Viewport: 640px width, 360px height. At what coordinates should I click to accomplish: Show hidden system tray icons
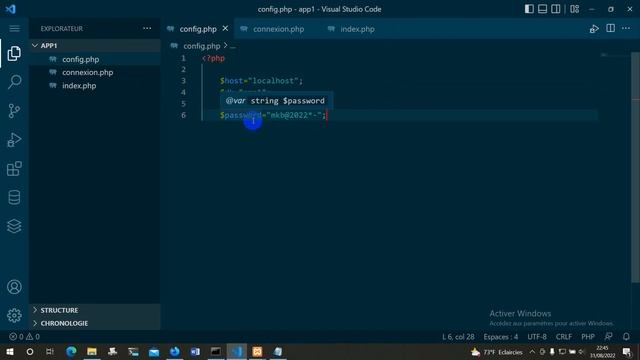(532, 352)
